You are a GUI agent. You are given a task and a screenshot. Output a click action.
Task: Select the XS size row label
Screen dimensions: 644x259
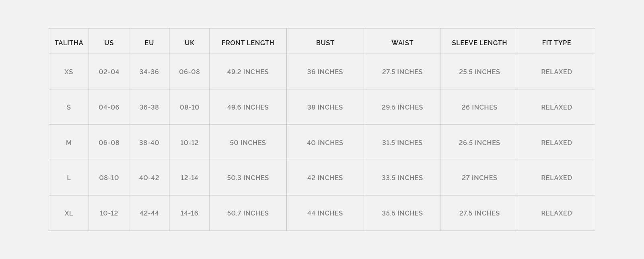69,72
